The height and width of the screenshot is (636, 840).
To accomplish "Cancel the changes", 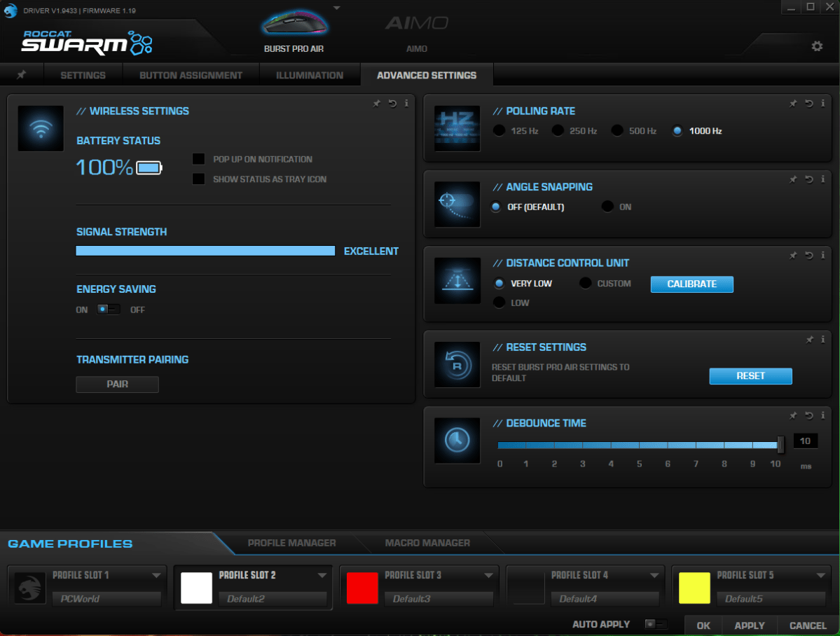I will (x=808, y=625).
